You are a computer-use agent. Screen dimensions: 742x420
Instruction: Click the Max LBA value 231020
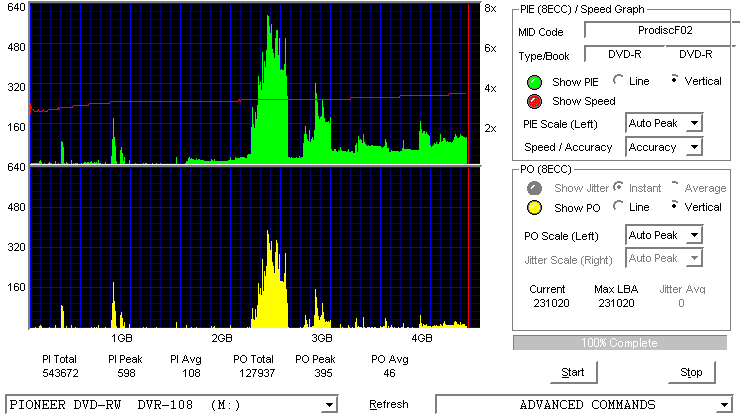[616, 303]
